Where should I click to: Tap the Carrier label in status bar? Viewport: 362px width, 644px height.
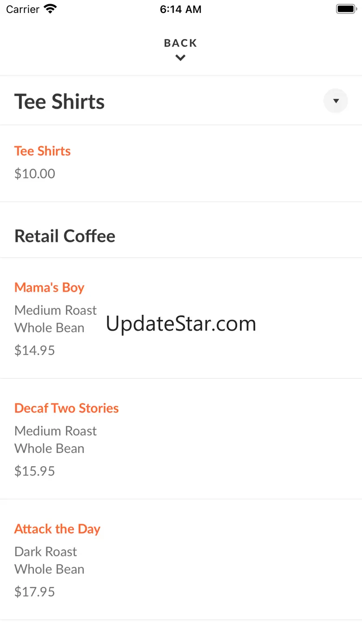(23, 9)
